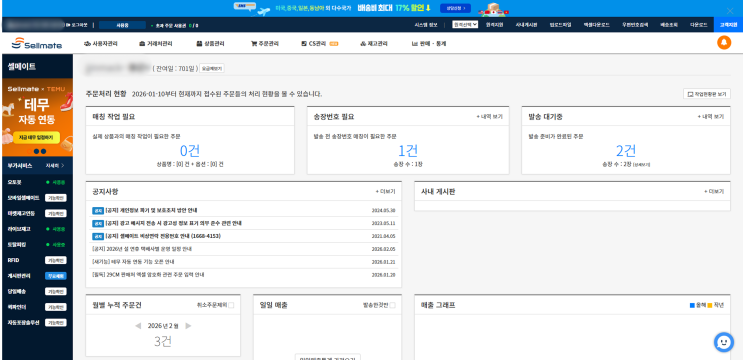743x360 pixels.
Task: Click 기능확인 for 마켓재고연동
Action: point(55,213)
